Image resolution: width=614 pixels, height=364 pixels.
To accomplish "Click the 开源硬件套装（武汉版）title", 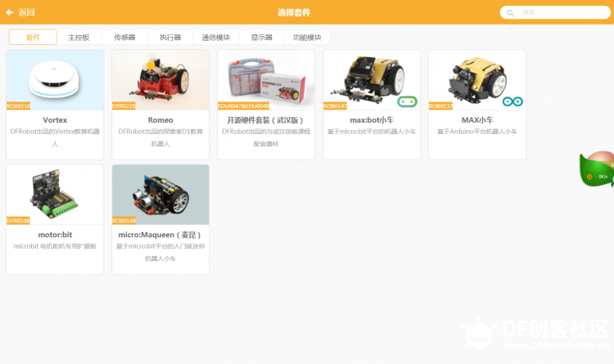I will tap(266, 120).
